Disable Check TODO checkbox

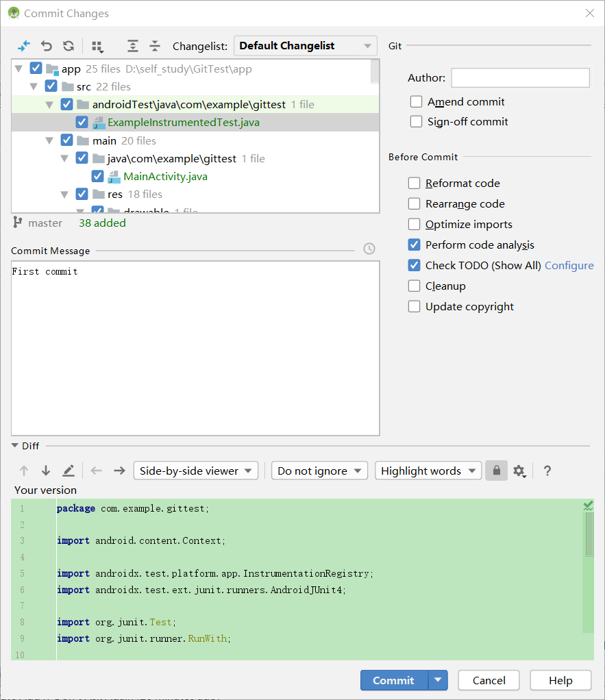415,265
